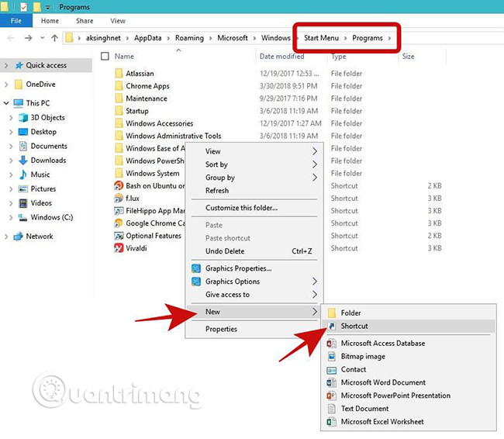Screen dimensions: 504x439
Task: Click the PowerPoint Presentation icon
Action: 331,396
